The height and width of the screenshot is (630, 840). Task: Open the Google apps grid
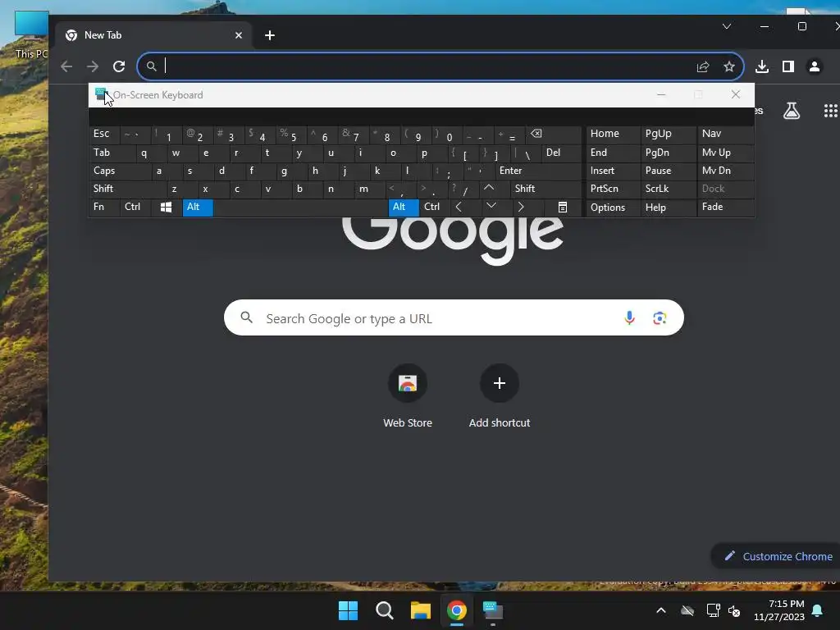coord(830,111)
